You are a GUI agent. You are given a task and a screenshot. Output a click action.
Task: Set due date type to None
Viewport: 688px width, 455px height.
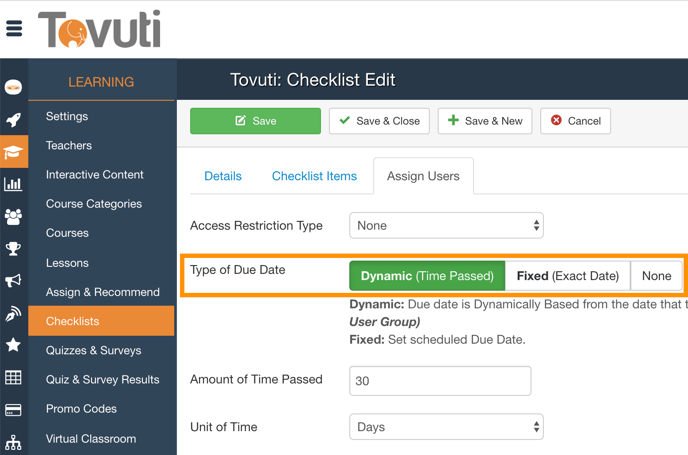(x=657, y=276)
